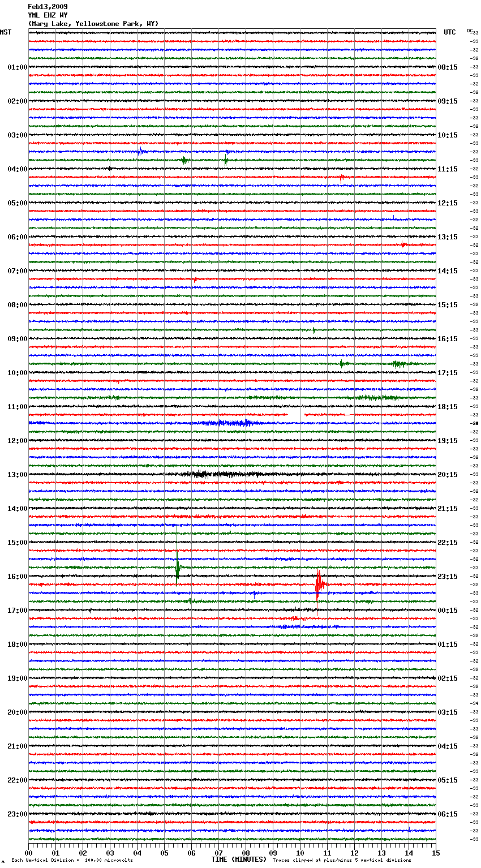Click the small blue event below 03:00
This screenshot has height=868, width=481.
pos(140,151)
